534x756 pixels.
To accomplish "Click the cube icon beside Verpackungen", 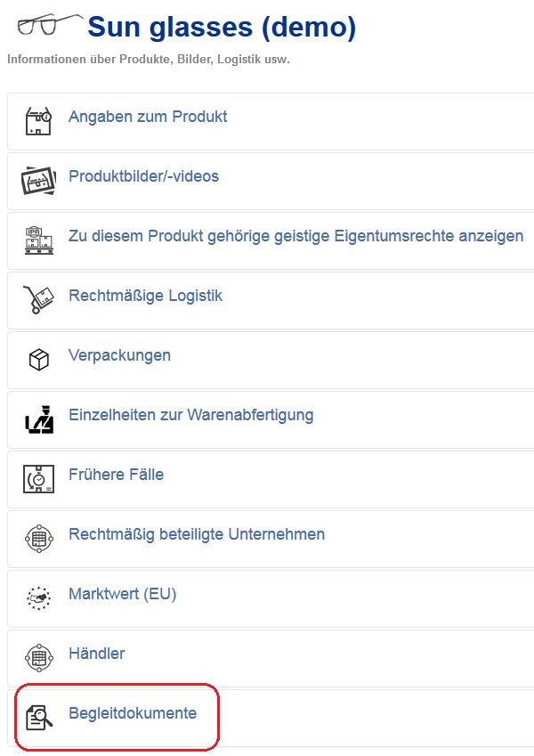I will click(x=39, y=360).
